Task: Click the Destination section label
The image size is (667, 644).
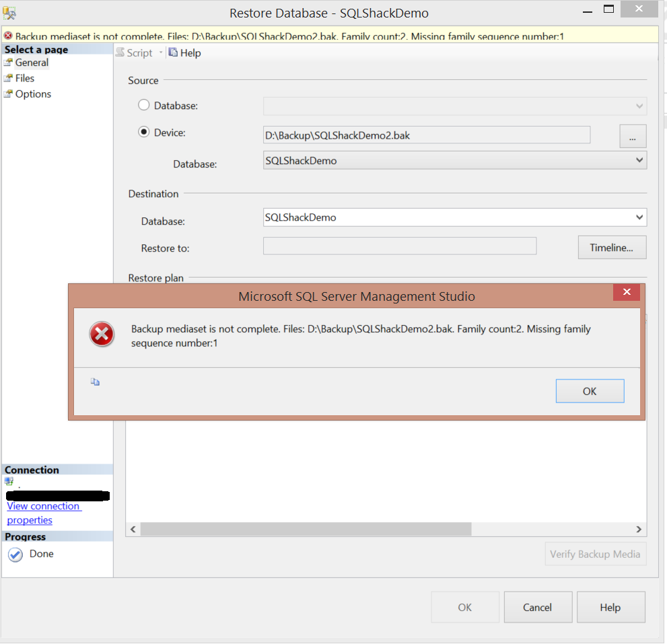Action: point(153,194)
